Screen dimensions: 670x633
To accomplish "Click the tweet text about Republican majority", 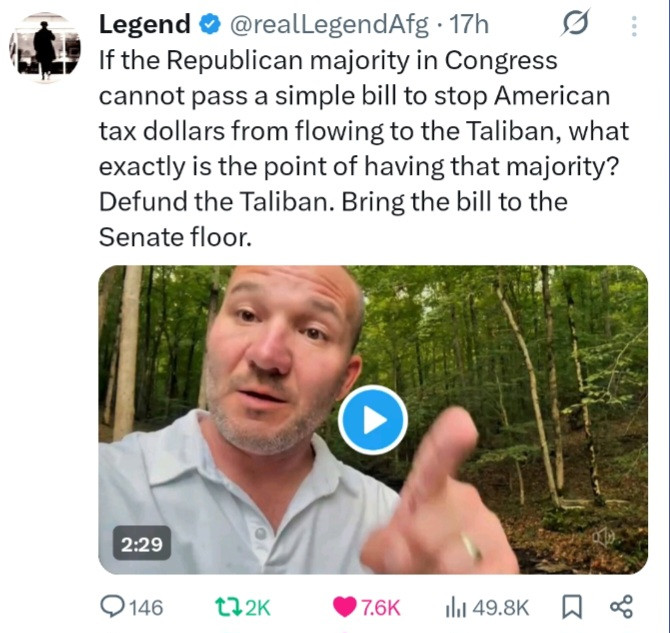I will pyautogui.click(x=364, y=148).
